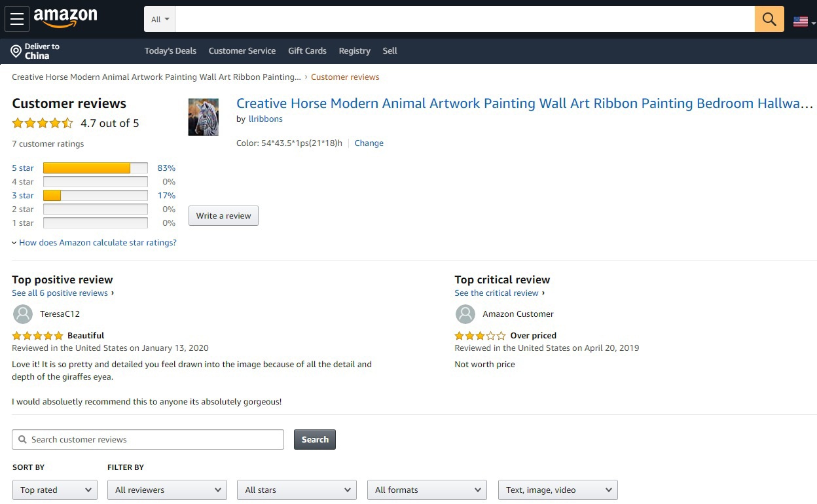
Task: Click the Search customer reviews field
Action: pyautogui.click(x=148, y=440)
